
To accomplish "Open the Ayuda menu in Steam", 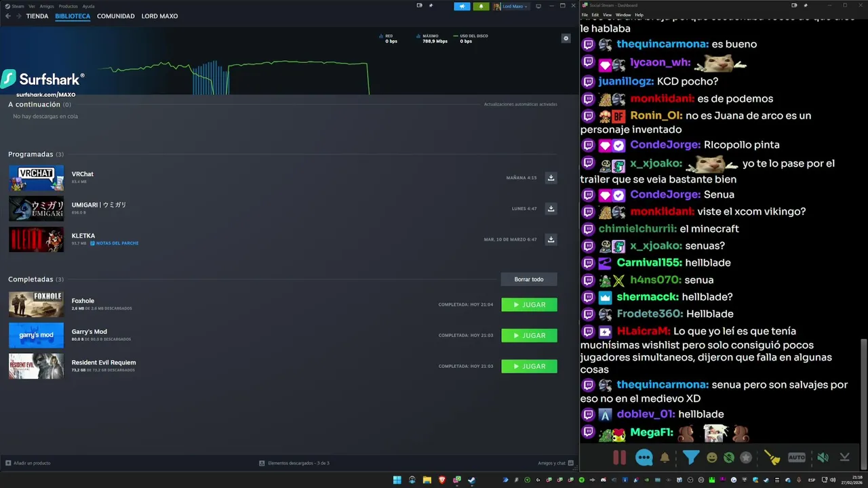I will (89, 6).
